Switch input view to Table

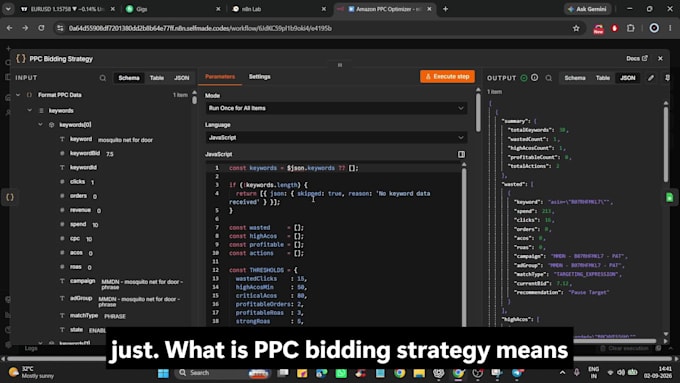coord(157,78)
